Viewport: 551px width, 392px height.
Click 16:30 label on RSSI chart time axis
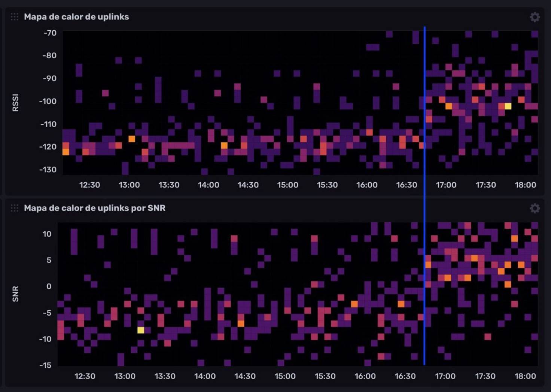(407, 185)
